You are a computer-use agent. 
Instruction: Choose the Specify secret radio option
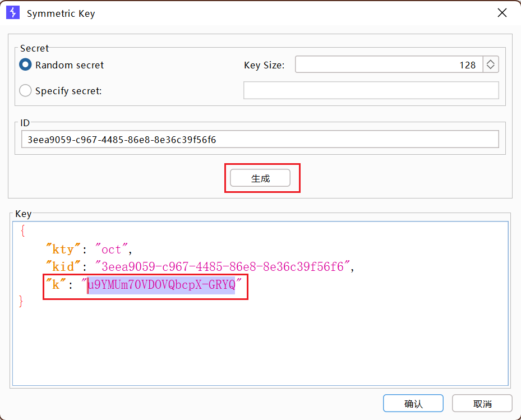(x=25, y=91)
